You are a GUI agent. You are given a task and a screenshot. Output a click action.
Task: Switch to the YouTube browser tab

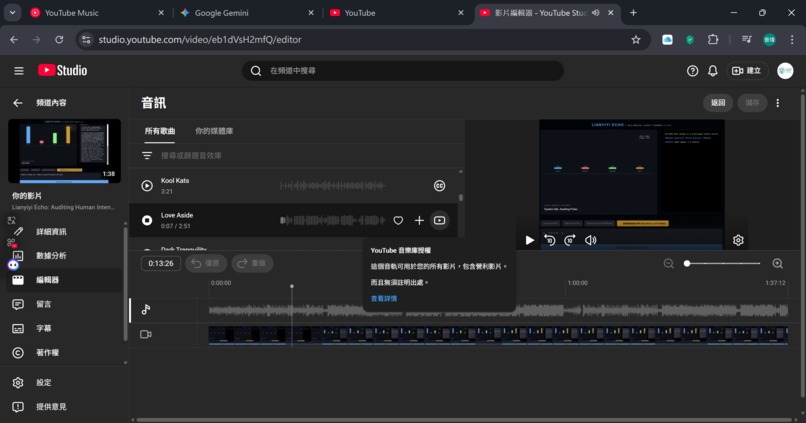pyautogui.click(x=397, y=13)
